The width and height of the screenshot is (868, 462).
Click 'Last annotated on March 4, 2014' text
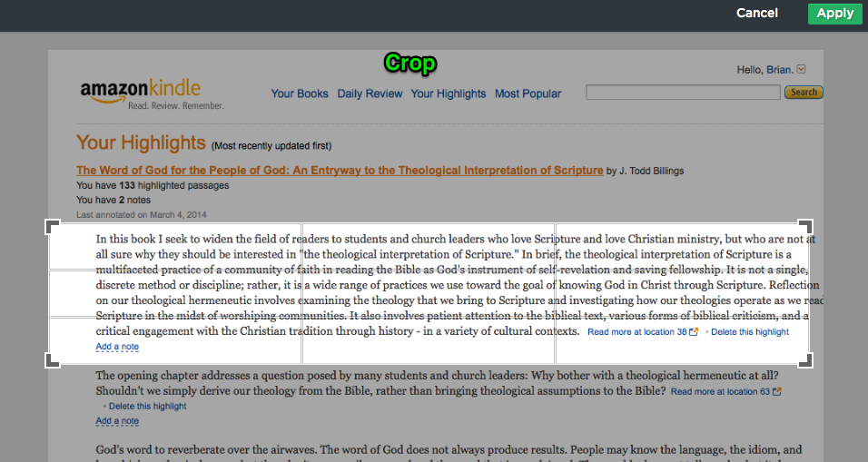tap(141, 215)
